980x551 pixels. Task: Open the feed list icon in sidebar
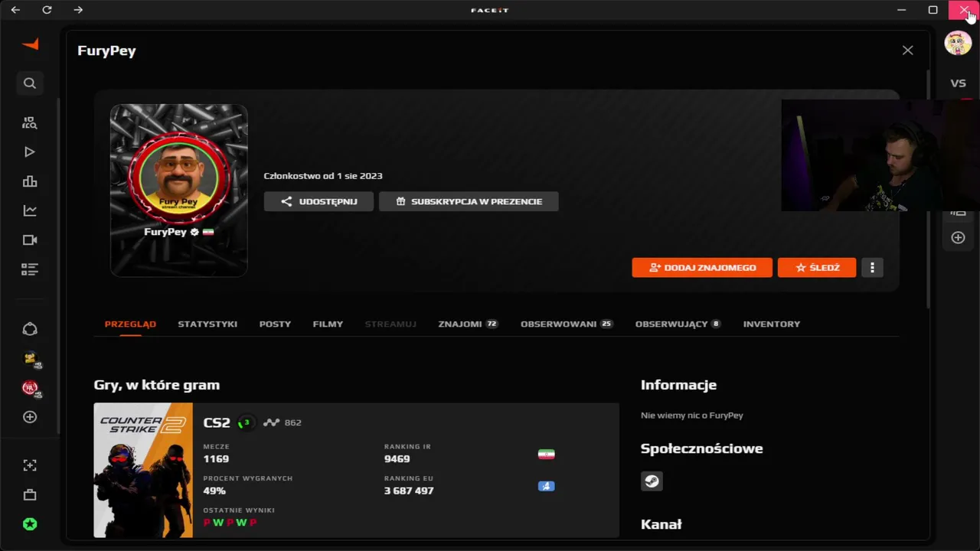click(30, 269)
